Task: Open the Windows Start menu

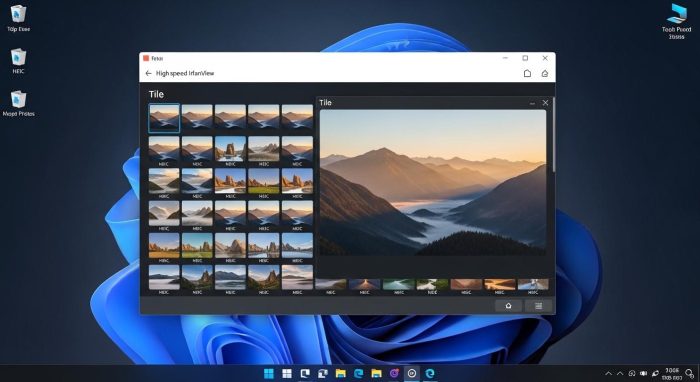Action: [x=269, y=373]
